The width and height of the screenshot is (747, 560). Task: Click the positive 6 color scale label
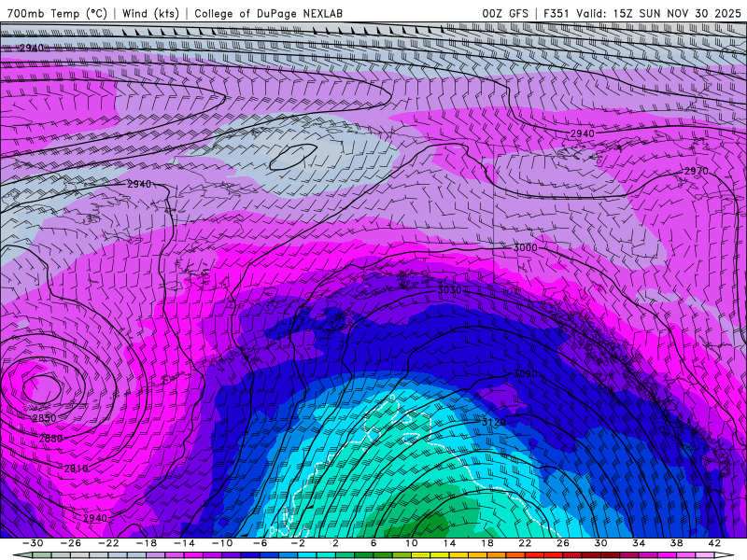point(373,543)
